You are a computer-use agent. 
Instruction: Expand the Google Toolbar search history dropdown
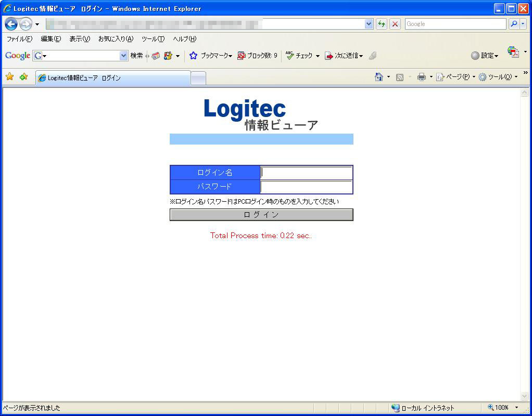pos(123,56)
